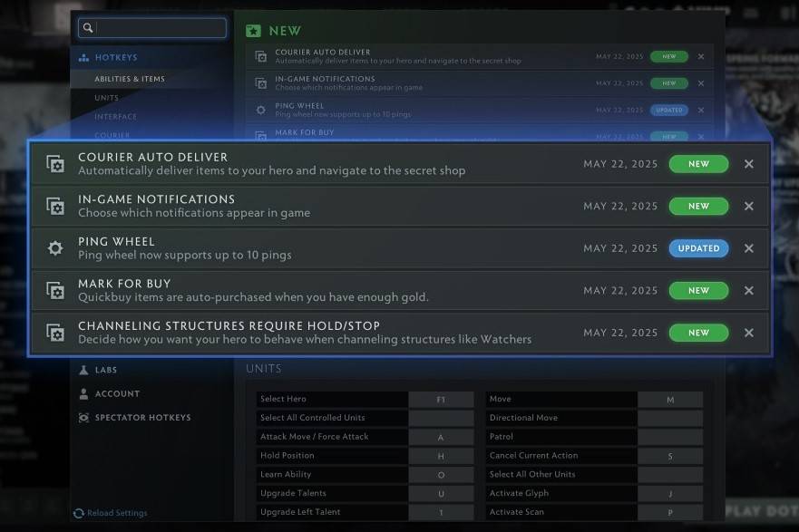The image size is (799, 532).
Task: Focus the settings search text field
Action: pos(152,27)
